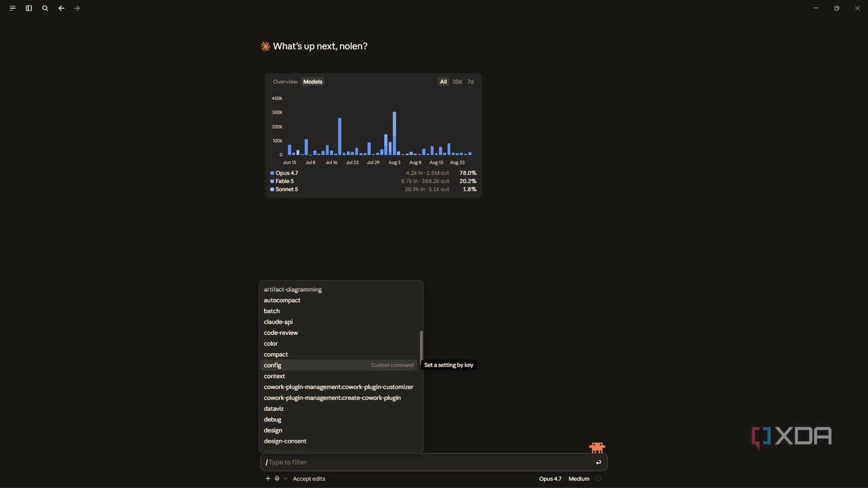Go forward with the right arrow
This screenshot has width=868, height=488.
coord(77,8)
